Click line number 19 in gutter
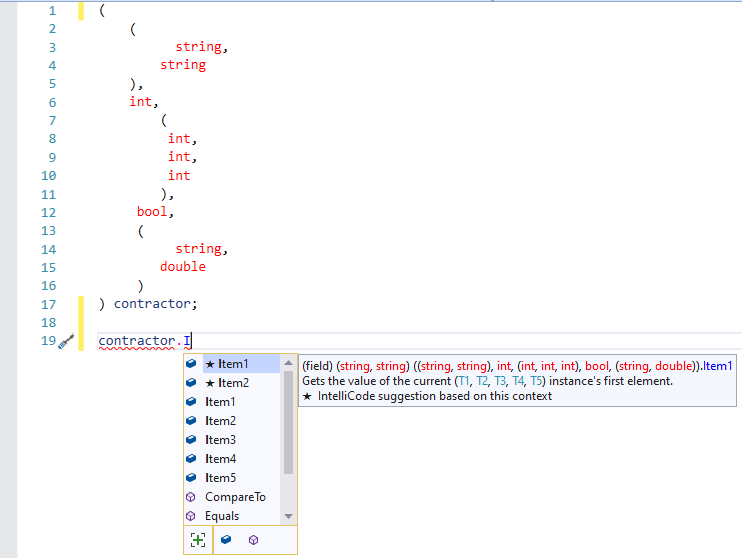Screen dimensions: 742x558 (x=48, y=340)
